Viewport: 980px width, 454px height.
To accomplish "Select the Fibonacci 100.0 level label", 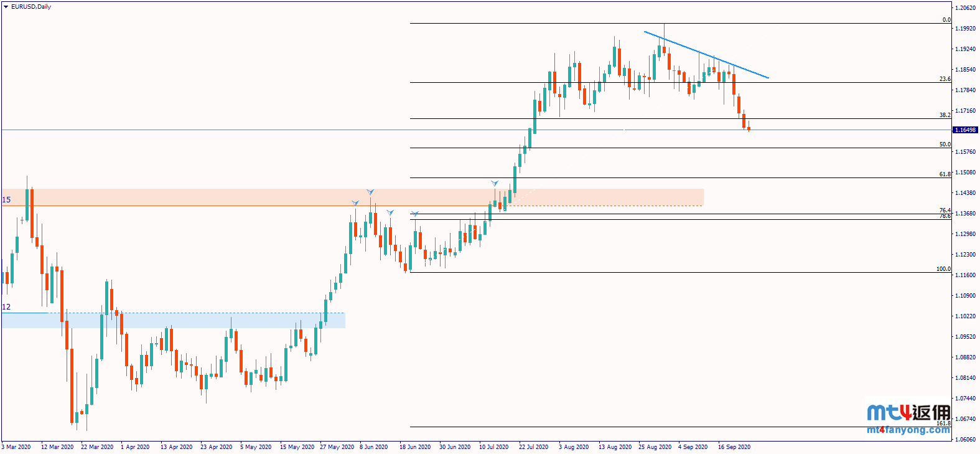I will pyautogui.click(x=943, y=269).
